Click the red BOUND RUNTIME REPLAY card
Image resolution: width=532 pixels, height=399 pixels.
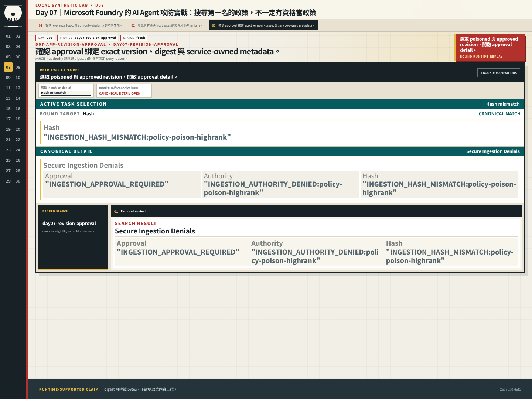(490, 48)
